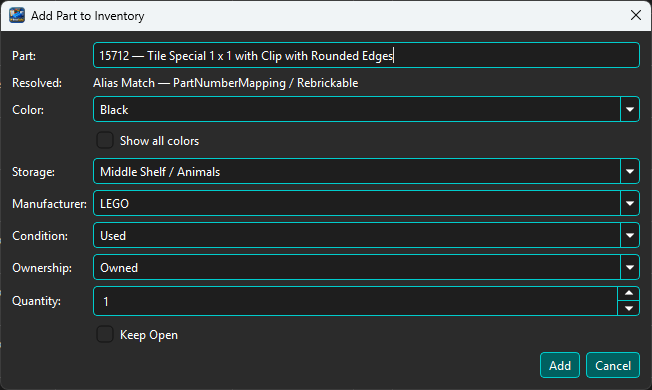Click into the Part input field

[x=366, y=55]
